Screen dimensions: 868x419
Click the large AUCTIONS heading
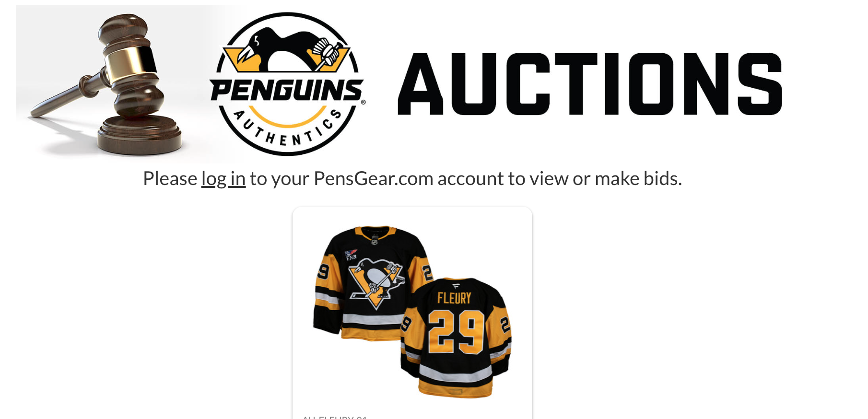(x=590, y=84)
